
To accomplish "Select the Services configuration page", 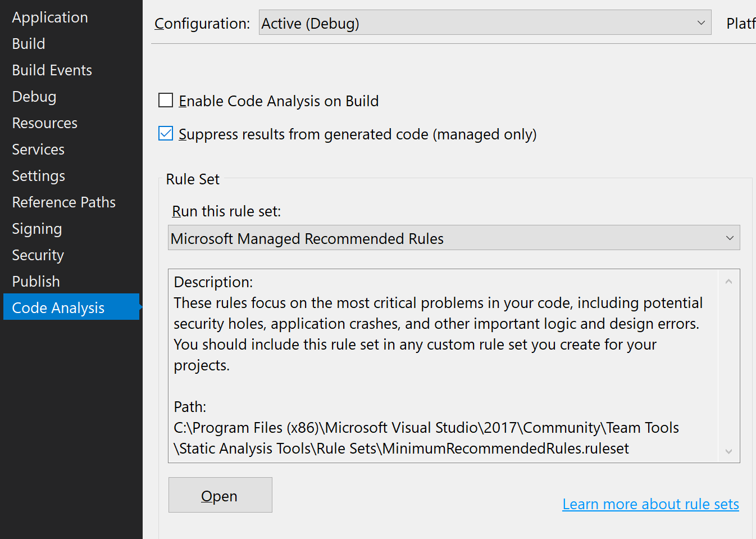I will [x=38, y=149].
